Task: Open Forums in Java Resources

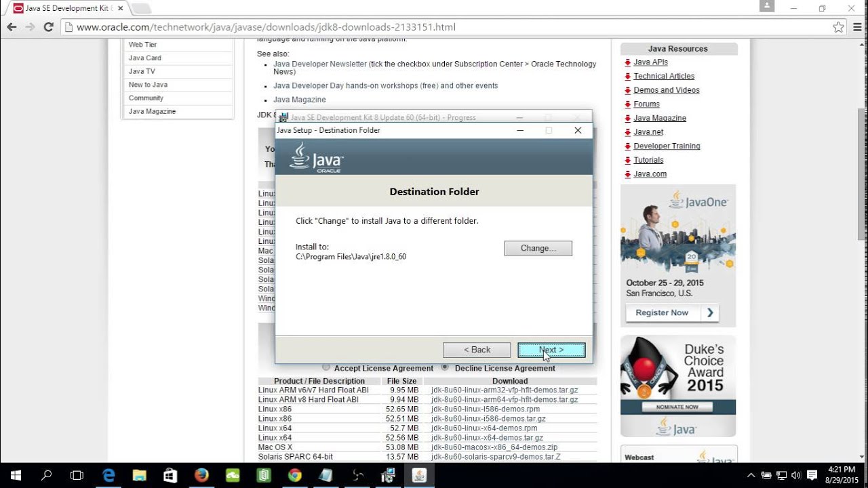Action: [x=646, y=104]
